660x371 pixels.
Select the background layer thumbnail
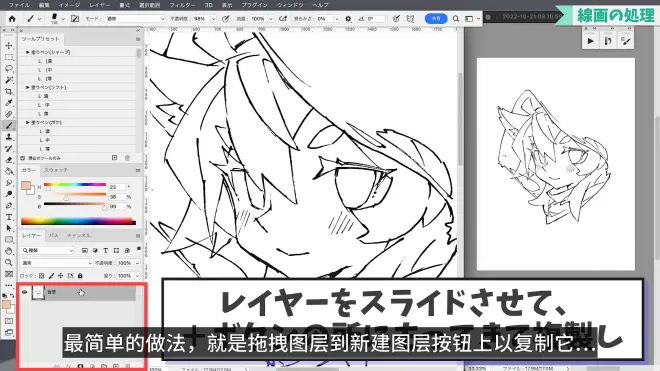tap(38, 292)
